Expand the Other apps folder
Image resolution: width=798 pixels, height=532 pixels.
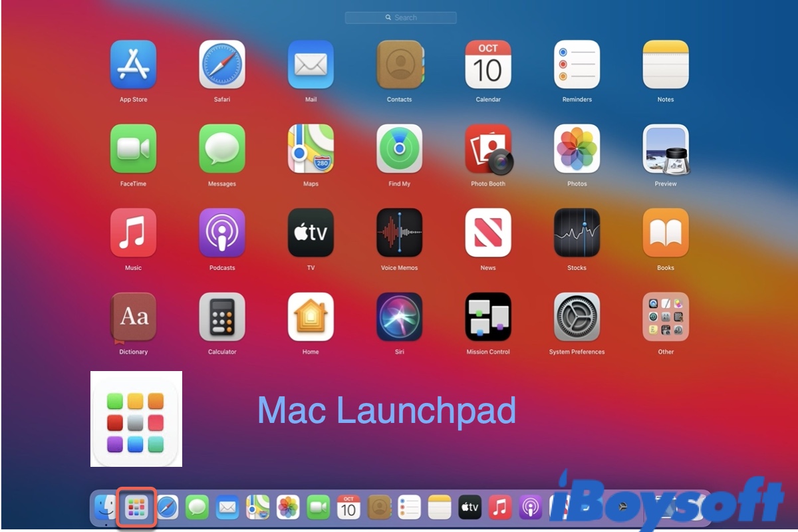[666, 317]
